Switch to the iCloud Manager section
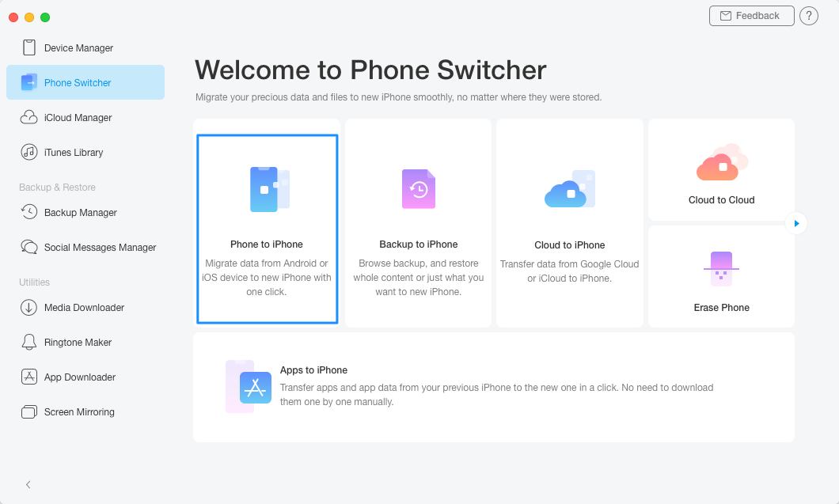Screen dimensions: 839x504 pyautogui.click(x=85, y=117)
